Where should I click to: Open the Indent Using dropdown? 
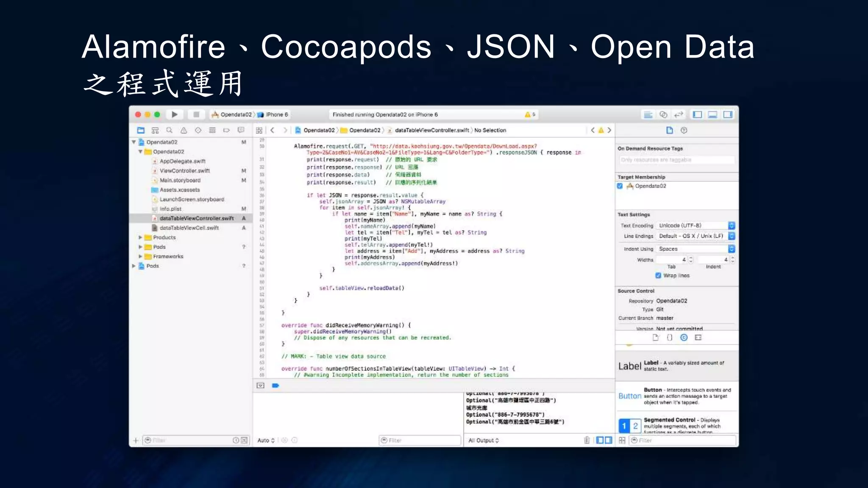[x=695, y=249]
